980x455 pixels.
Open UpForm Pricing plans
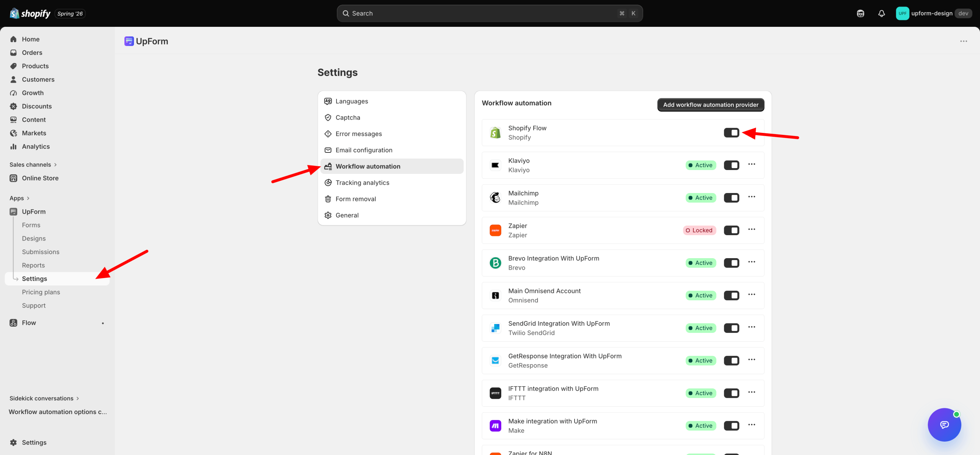(57, 292)
